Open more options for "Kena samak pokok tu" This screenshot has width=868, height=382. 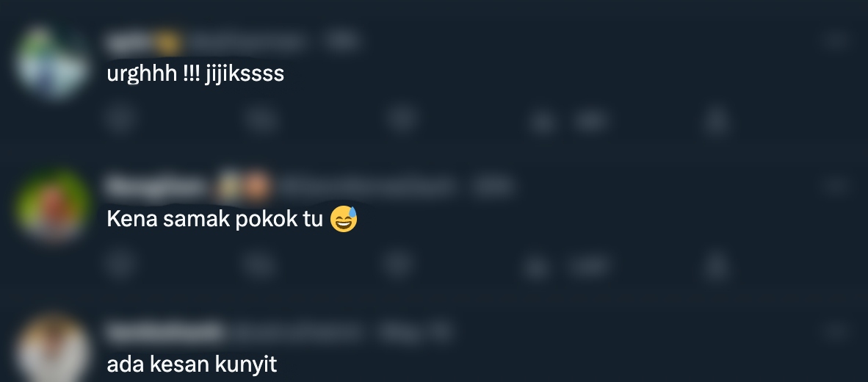point(836,185)
